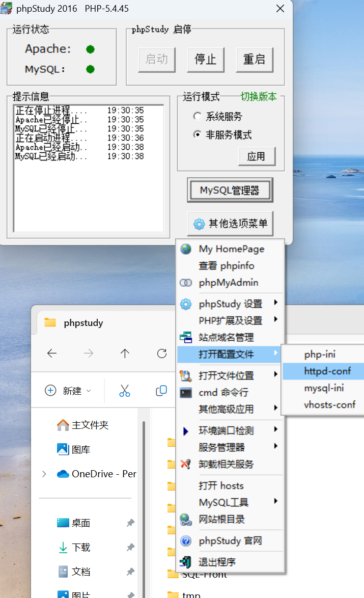Click the 其他选项菜单 button label
The height and width of the screenshot is (598, 364).
click(x=238, y=224)
